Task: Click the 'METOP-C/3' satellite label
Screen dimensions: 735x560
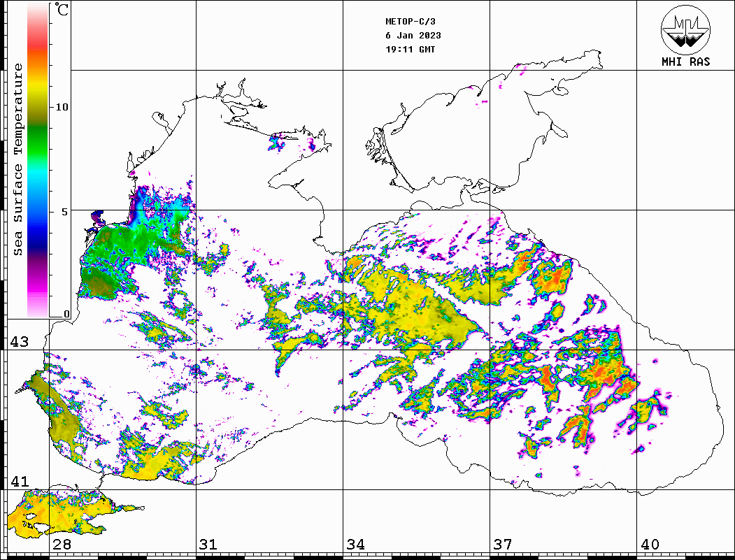Action: coord(410,22)
